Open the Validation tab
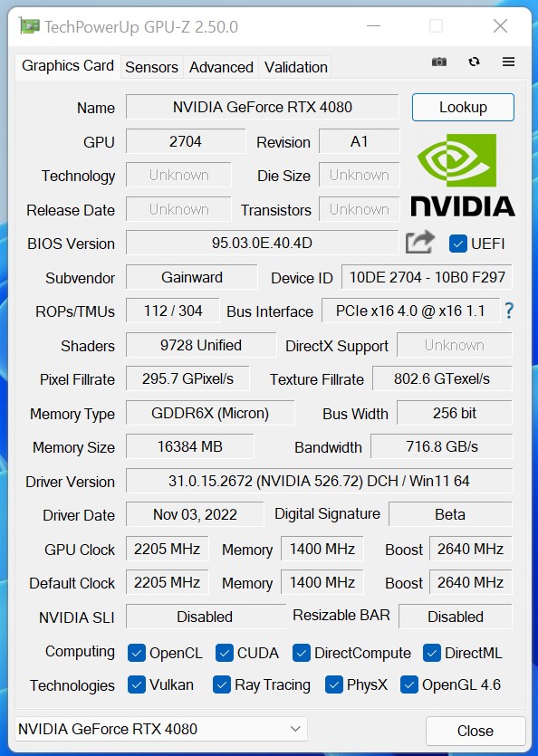Viewport: 538px width, 756px height. (x=296, y=67)
